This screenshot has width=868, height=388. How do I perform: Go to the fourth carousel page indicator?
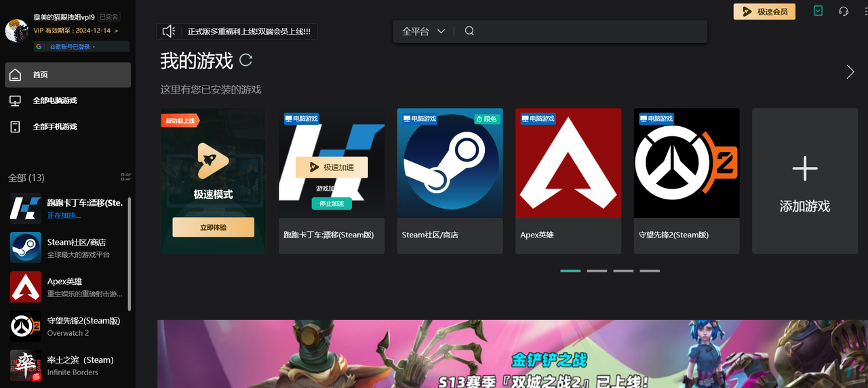650,271
